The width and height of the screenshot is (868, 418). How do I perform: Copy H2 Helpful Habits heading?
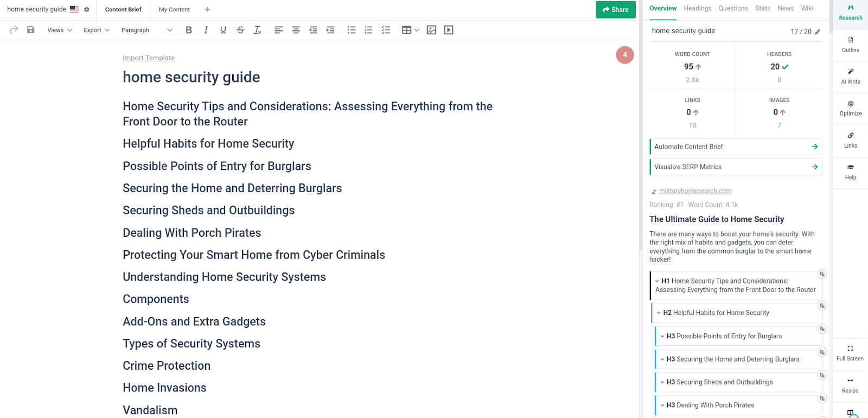click(822, 306)
